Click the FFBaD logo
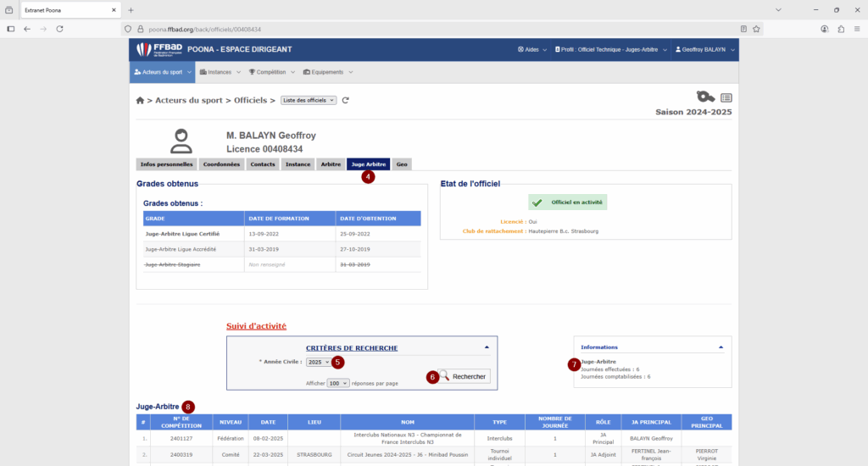This screenshot has width=868, height=466. point(159,49)
